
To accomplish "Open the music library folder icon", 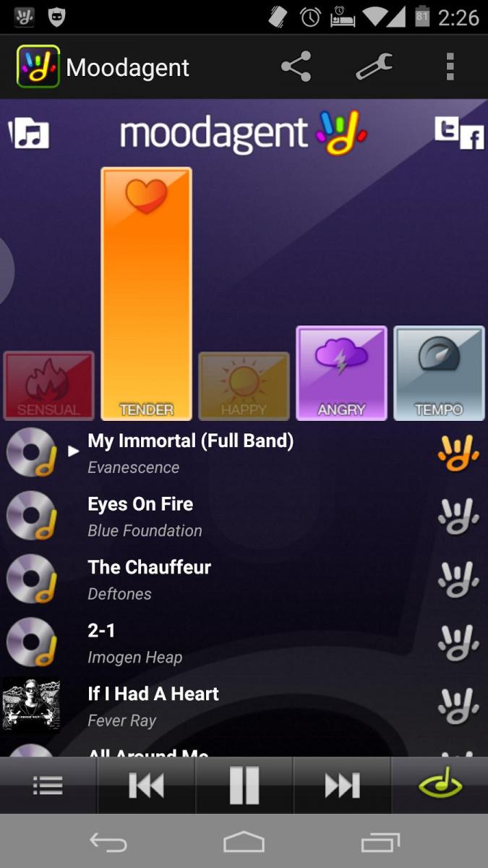I will 29,133.
